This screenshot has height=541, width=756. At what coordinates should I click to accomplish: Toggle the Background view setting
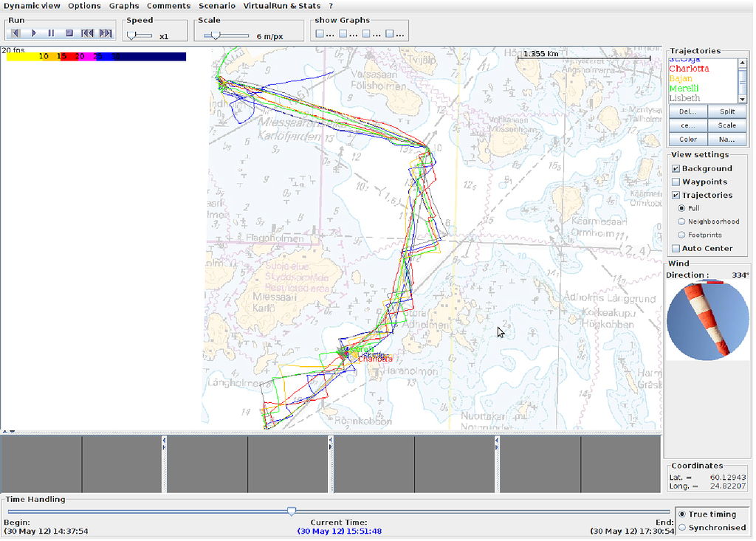(676, 168)
